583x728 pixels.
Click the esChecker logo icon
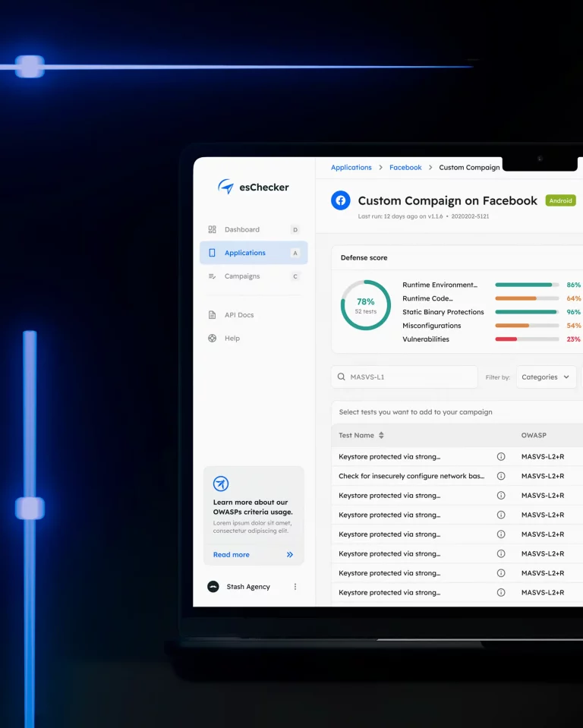point(225,187)
